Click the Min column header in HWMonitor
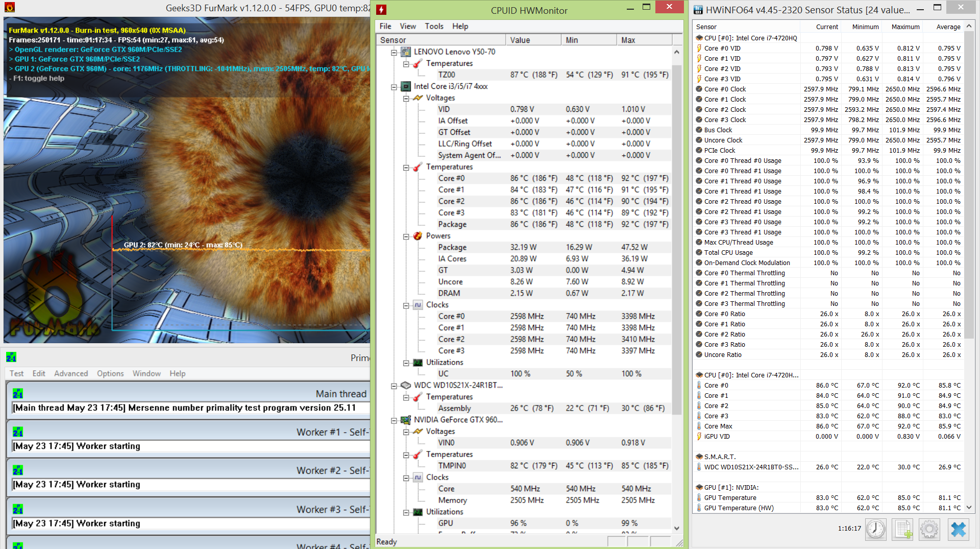Image resolution: width=980 pixels, height=549 pixels. (x=589, y=40)
